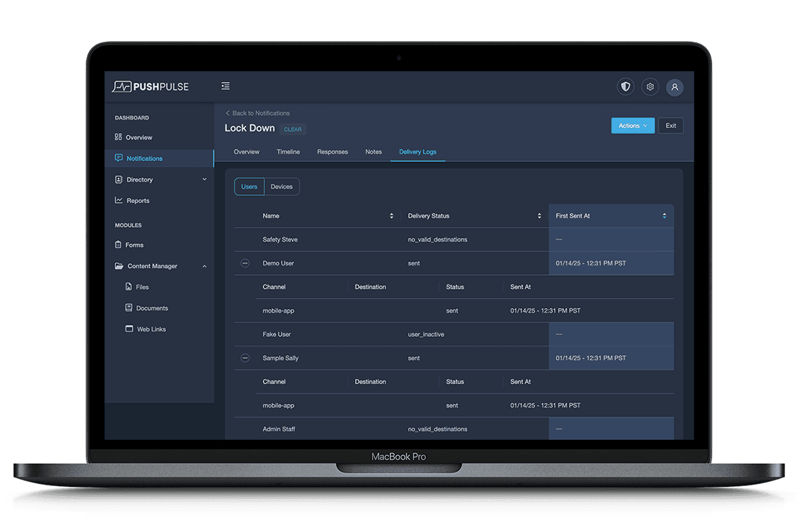Select the Users toggle
798x532 pixels.
point(249,186)
